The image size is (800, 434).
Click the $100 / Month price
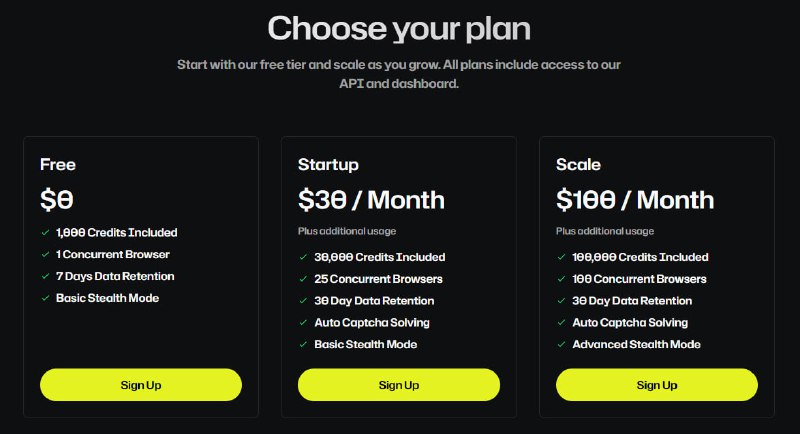tap(635, 199)
